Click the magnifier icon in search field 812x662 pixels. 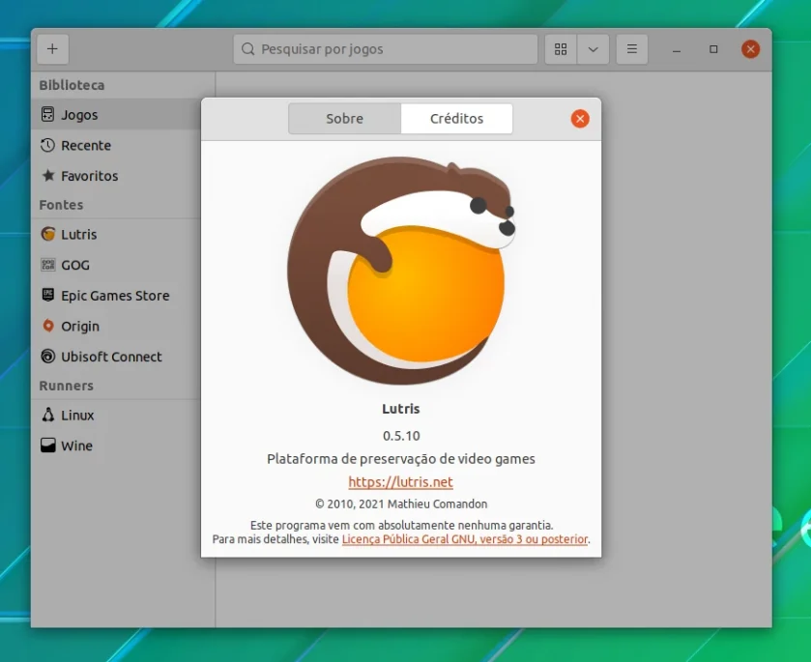(248, 49)
